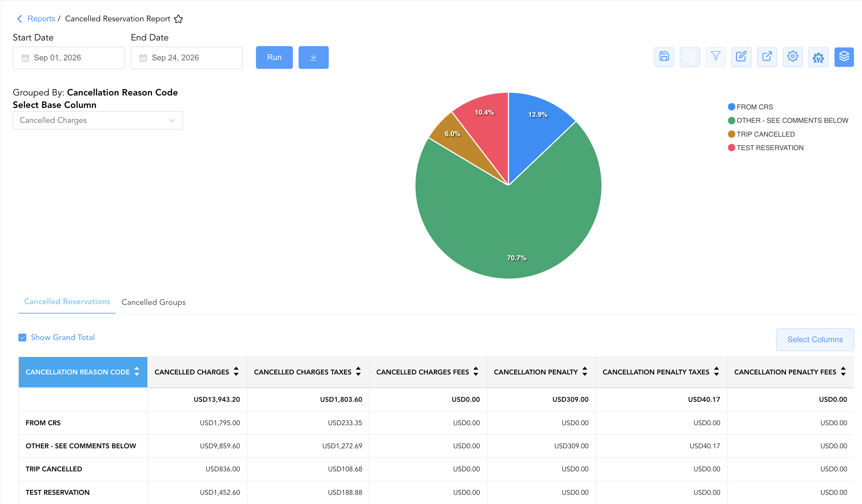This screenshot has height=504, width=862.
Task: Select the Cancelled Reservations tab
Action: pyautogui.click(x=67, y=302)
